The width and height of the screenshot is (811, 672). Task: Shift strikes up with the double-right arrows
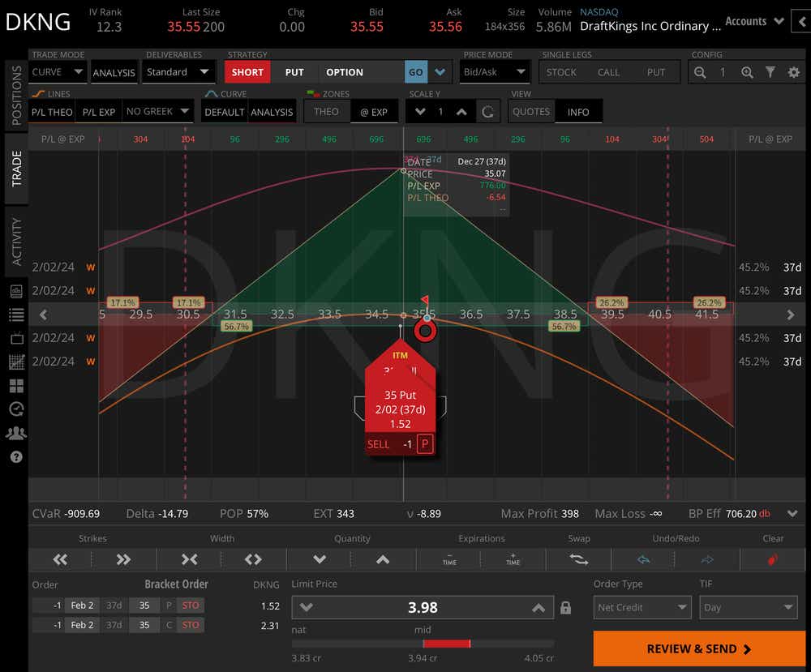point(123,559)
